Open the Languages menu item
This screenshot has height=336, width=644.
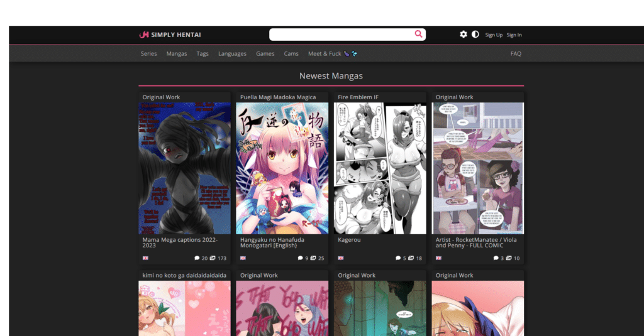tap(232, 54)
